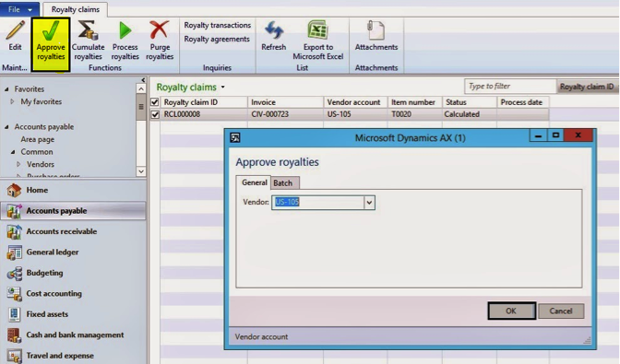Minimize the Microsoft Dynamics AX dialog

coord(538,135)
